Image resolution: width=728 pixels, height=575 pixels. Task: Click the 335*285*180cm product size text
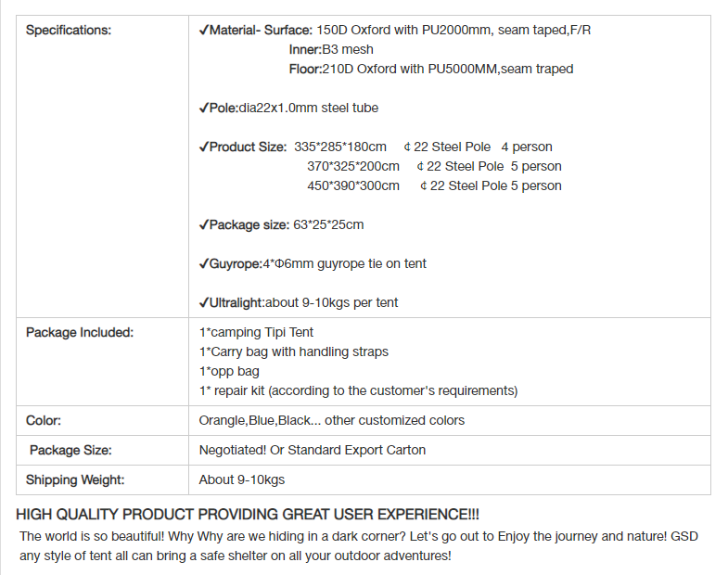click(339, 147)
